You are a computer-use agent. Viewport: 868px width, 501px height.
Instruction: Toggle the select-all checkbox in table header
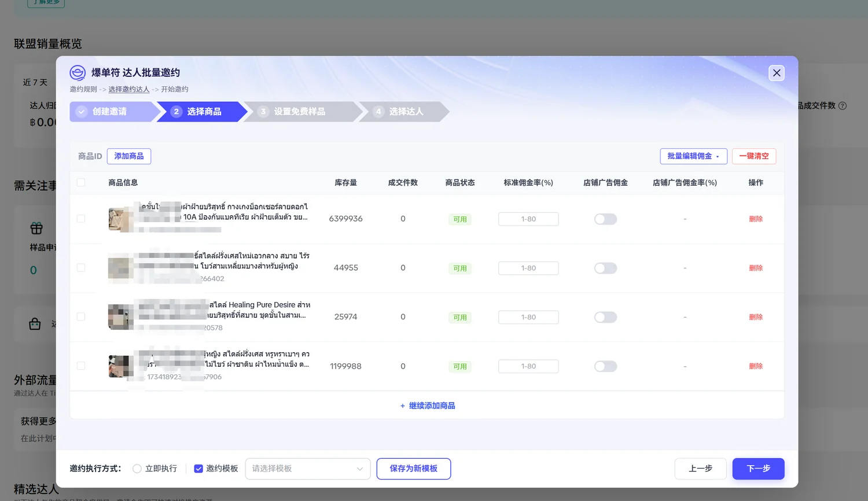pos(81,183)
